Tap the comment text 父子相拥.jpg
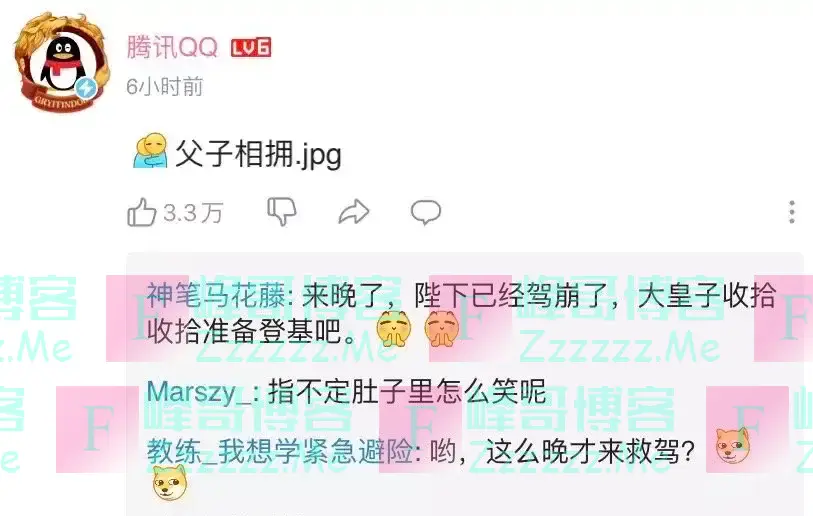The height and width of the screenshot is (516, 813). point(259,154)
